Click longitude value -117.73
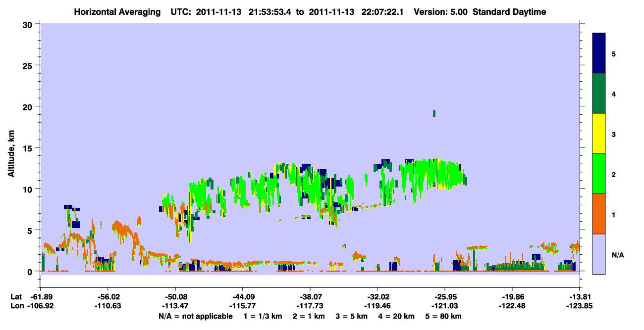The width and height of the screenshot is (644, 330). pos(310,306)
